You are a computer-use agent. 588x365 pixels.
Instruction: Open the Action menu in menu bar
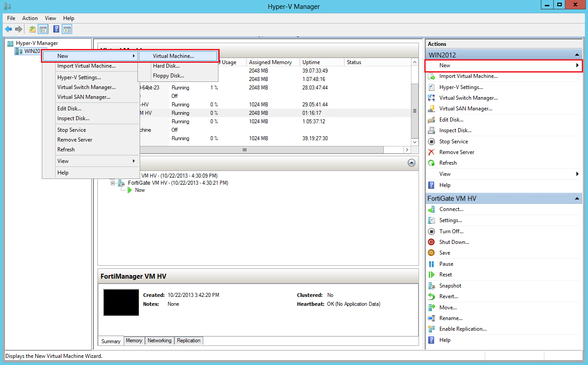[x=30, y=18]
